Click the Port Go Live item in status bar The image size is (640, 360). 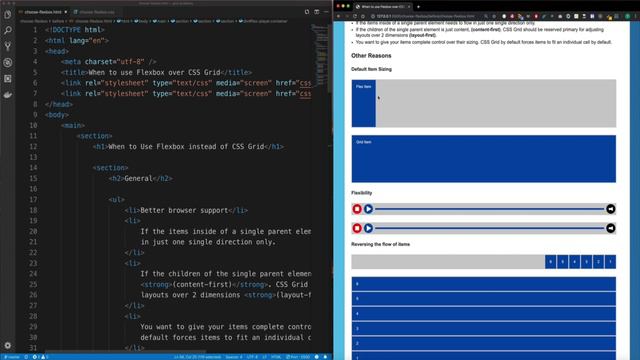point(298,357)
